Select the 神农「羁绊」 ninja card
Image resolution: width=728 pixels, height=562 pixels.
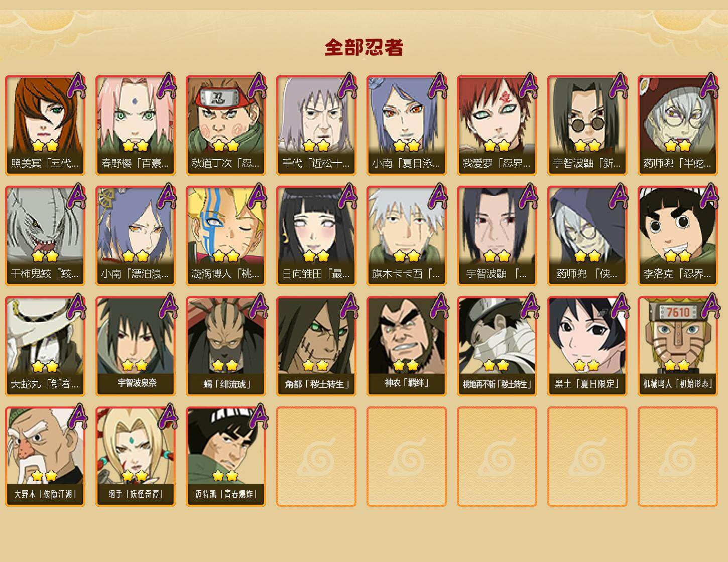[407, 346]
